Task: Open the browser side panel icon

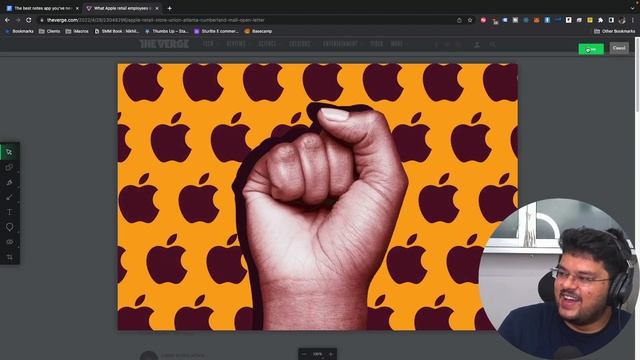Action: (x=611, y=20)
